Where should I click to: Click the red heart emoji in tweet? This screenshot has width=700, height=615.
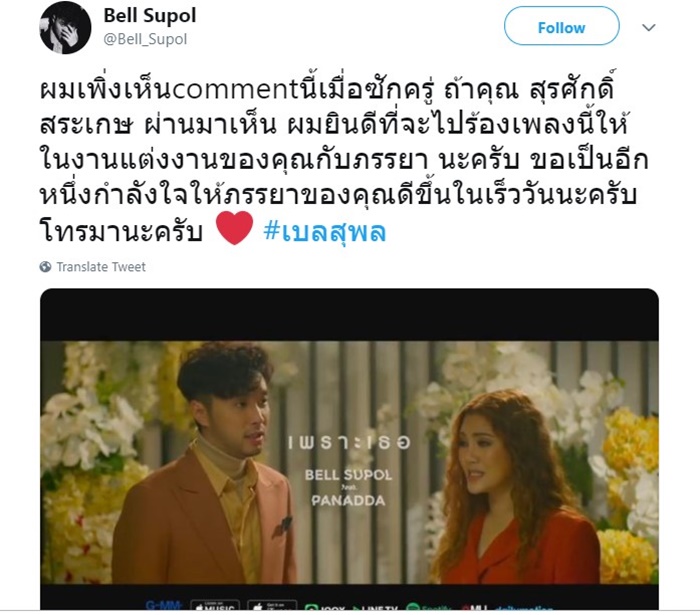[x=234, y=229]
